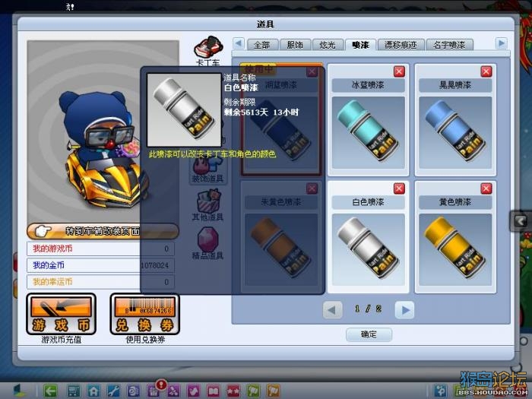Click the 使用兑换券 caption text
This screenshot has height=399, width=532.
click(145, 340)
